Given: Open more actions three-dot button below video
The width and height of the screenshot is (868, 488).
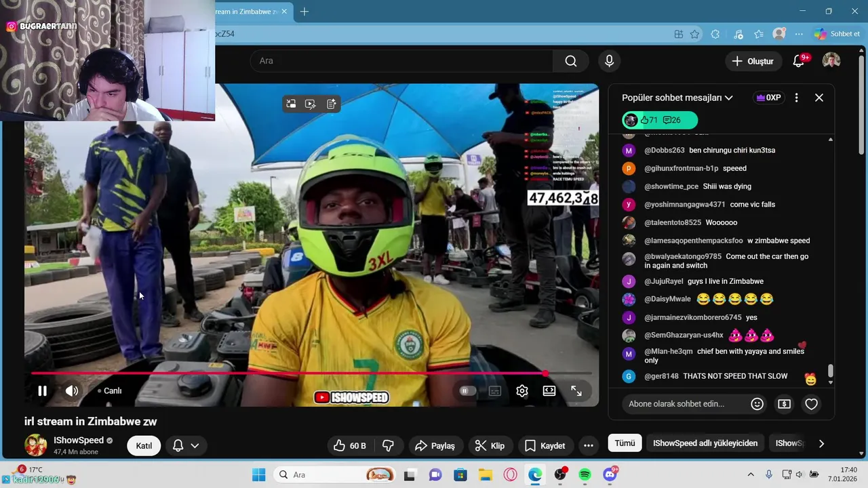Looking at the screenshot, I should [x=589, y=445].
